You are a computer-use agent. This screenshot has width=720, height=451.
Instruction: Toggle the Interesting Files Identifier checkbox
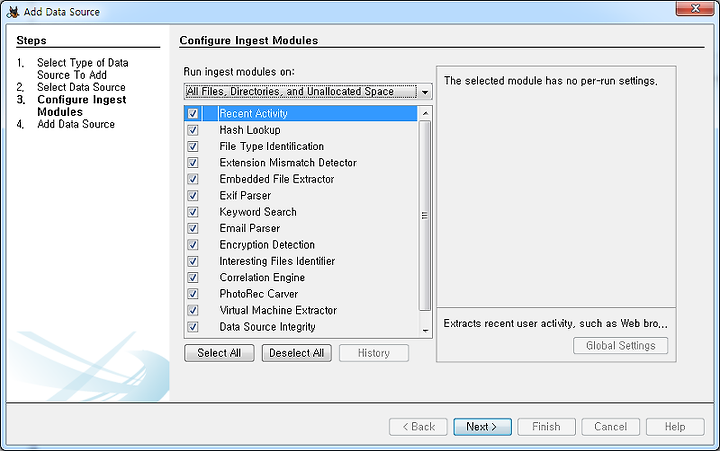click(x=193, y=261)
